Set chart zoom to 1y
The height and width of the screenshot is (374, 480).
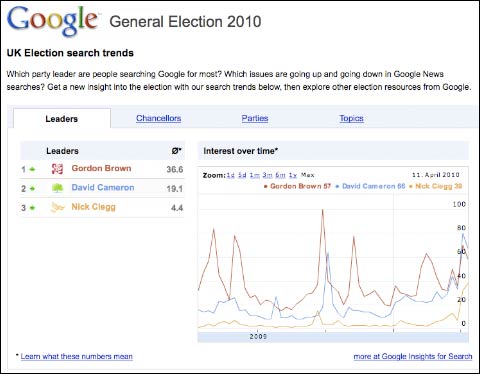[293, 175]
